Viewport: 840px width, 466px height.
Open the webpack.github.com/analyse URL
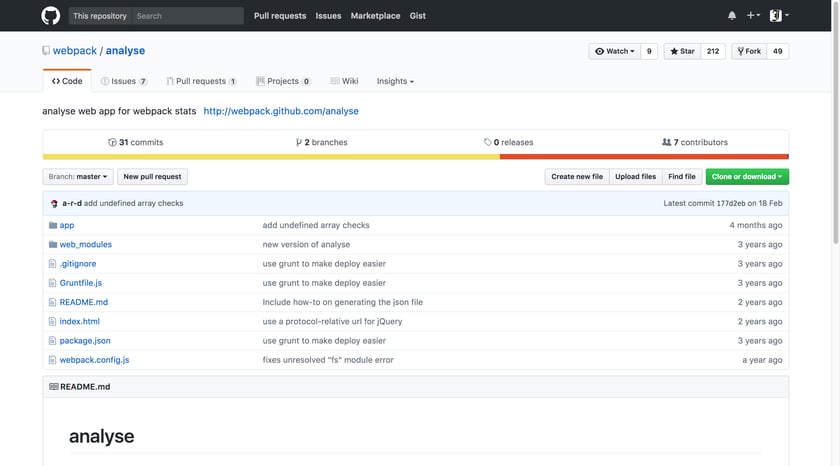point(281,111)
